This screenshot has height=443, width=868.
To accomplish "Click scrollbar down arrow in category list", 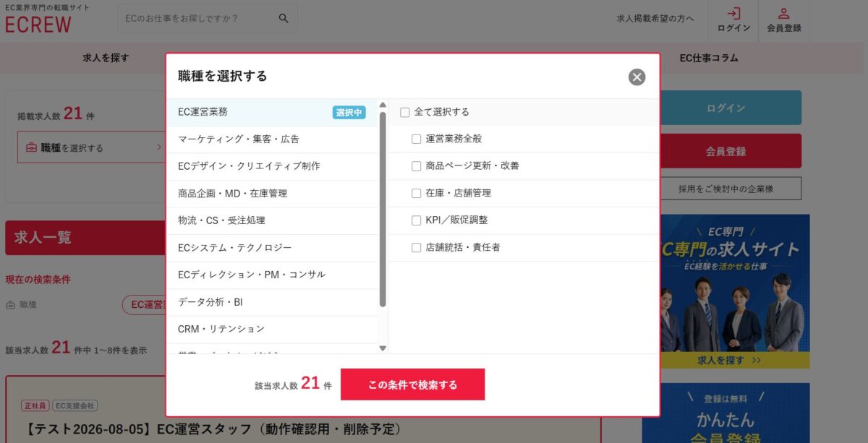I will coord(383,348).
